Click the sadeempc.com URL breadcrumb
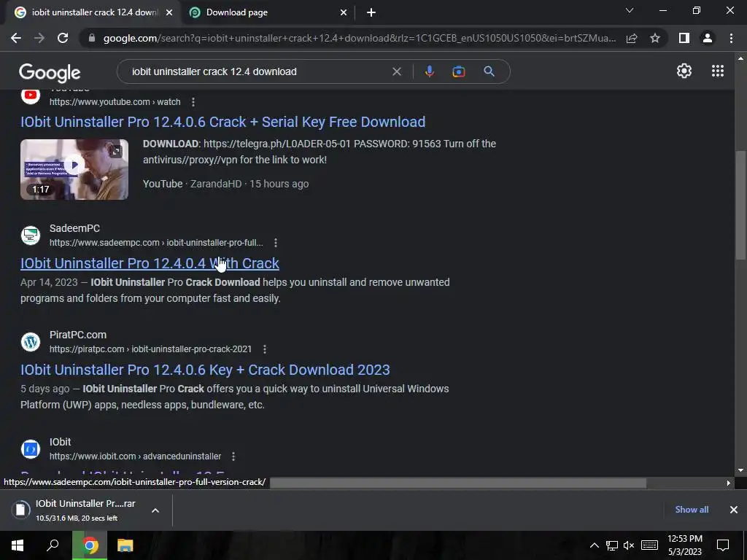Viewport: 747px width, 560px height. (156, 243)
